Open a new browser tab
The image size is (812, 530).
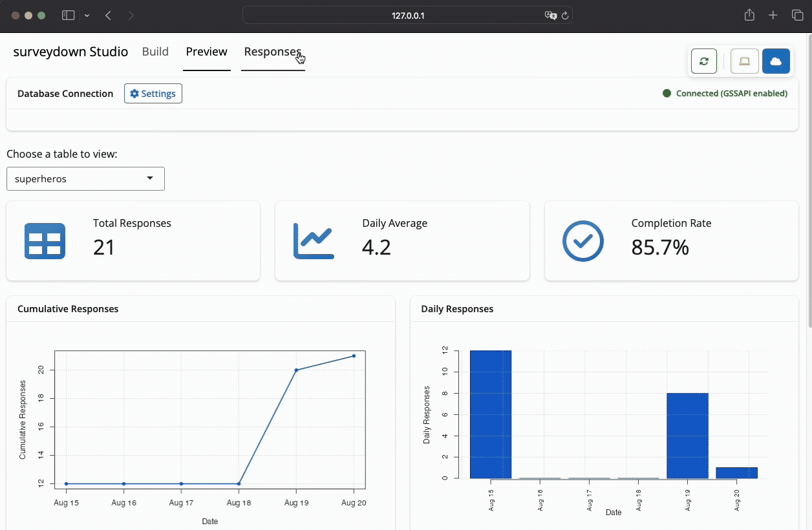coord(773,16)
